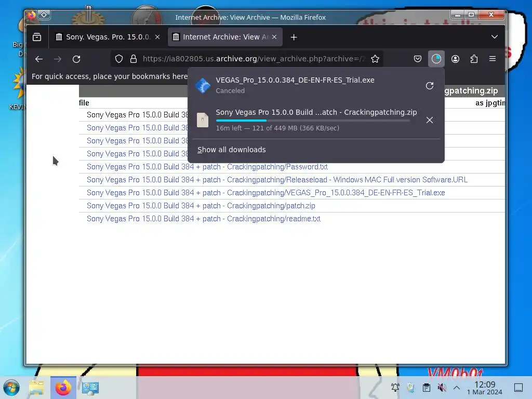Click the muted volume tray icon
532x399 pixels.
tap(442, 388)
